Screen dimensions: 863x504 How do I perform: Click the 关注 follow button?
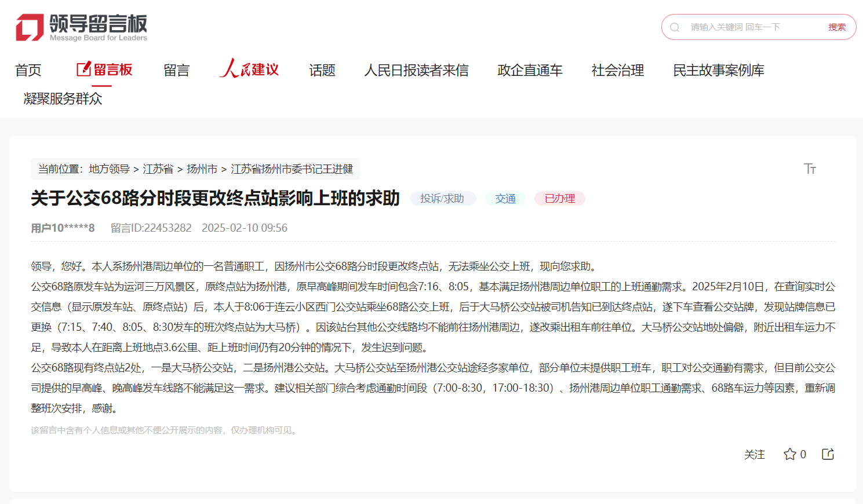pyautogui.click(x=754, y=455)
